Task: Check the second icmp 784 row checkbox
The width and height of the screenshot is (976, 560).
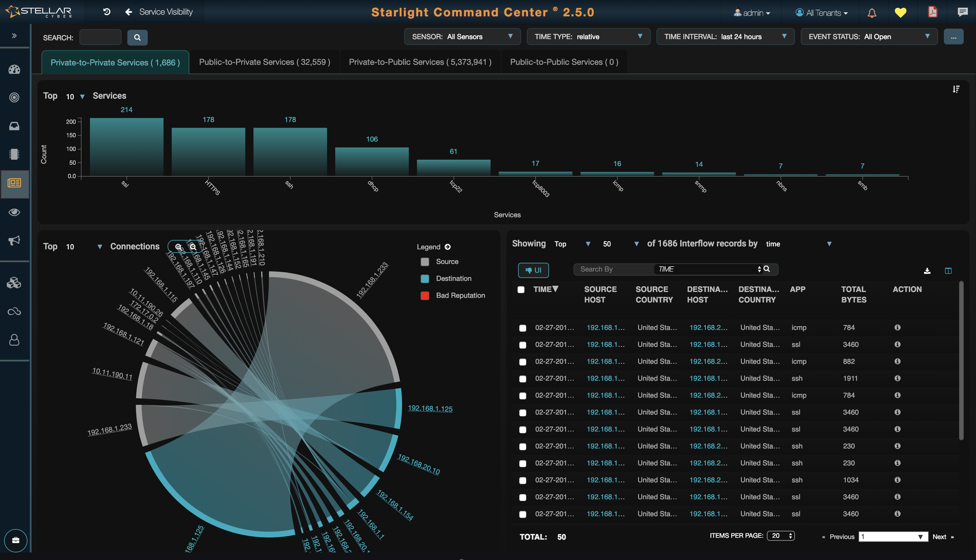Action: coord(522,396)
